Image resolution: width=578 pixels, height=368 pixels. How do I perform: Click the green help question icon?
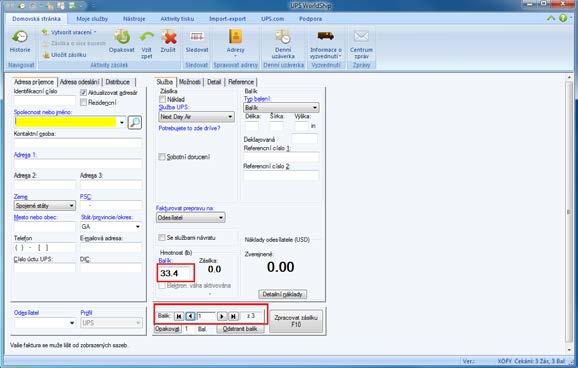pyautogui.click(x=563, y=18)
